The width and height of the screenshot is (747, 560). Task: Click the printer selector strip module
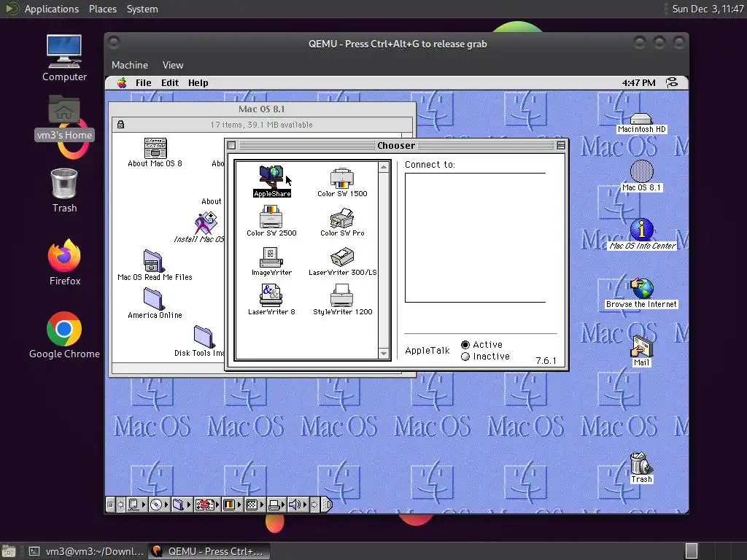tap(274, 505)
